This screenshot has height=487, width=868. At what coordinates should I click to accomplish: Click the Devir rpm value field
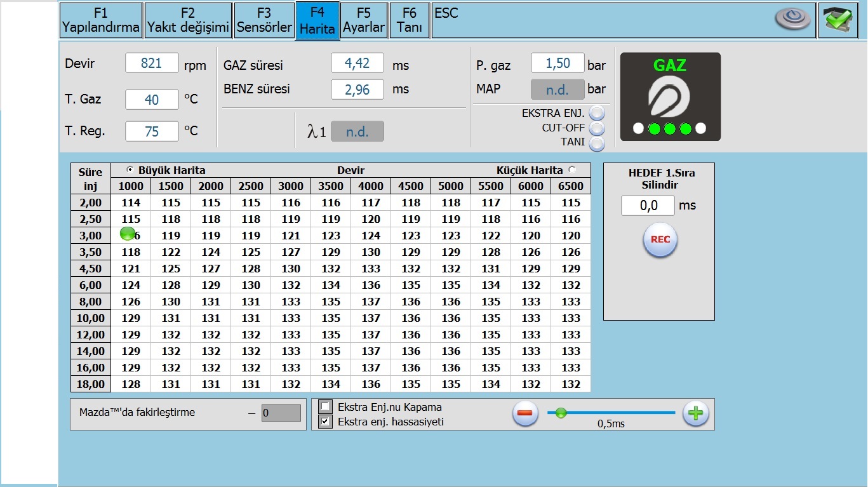(x=152, y=63)
